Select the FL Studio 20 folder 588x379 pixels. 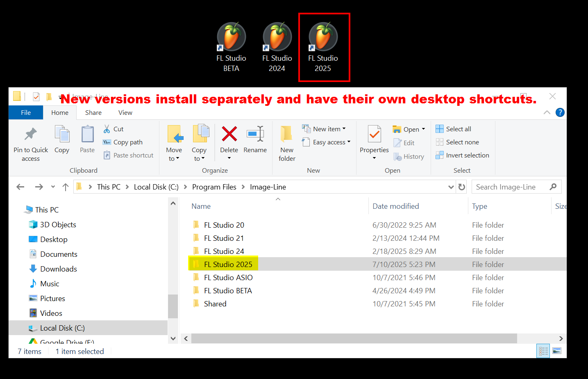[x=224, y=225]
